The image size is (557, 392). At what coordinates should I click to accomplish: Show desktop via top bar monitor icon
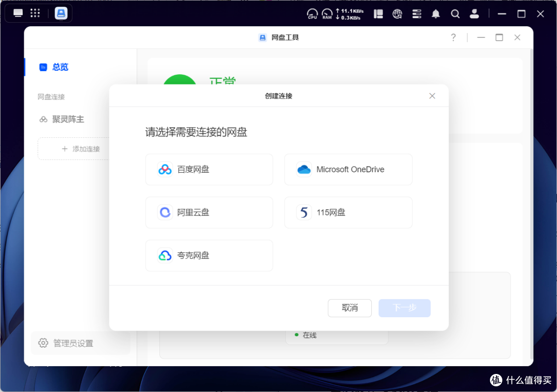pos(18,13)
